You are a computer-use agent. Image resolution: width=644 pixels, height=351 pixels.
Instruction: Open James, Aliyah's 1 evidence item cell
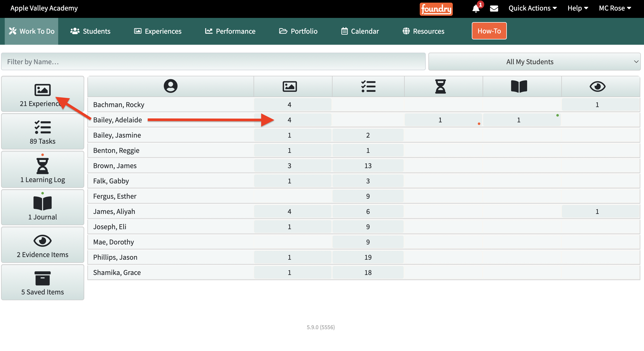coord(600,212)
